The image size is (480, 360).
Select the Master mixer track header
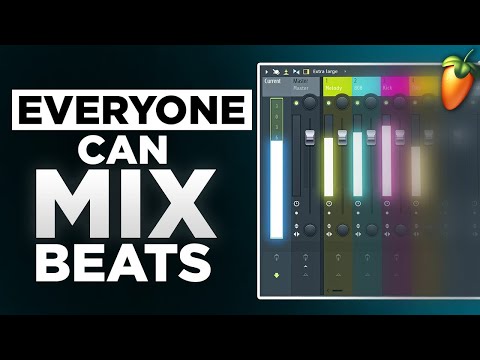click(x=305, y=86)
